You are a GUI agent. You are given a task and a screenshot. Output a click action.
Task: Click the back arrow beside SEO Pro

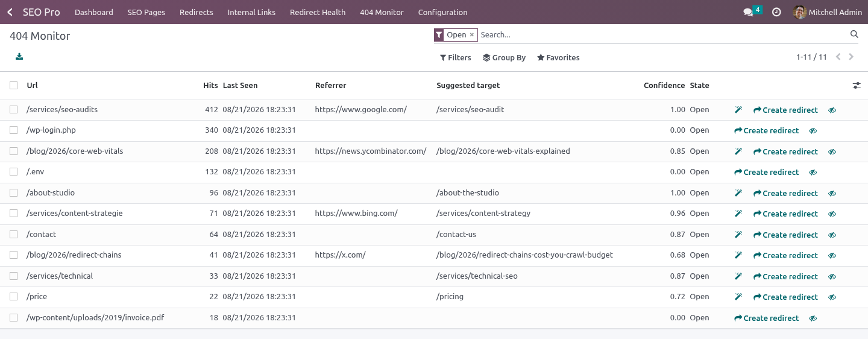[x=10, y=12]
